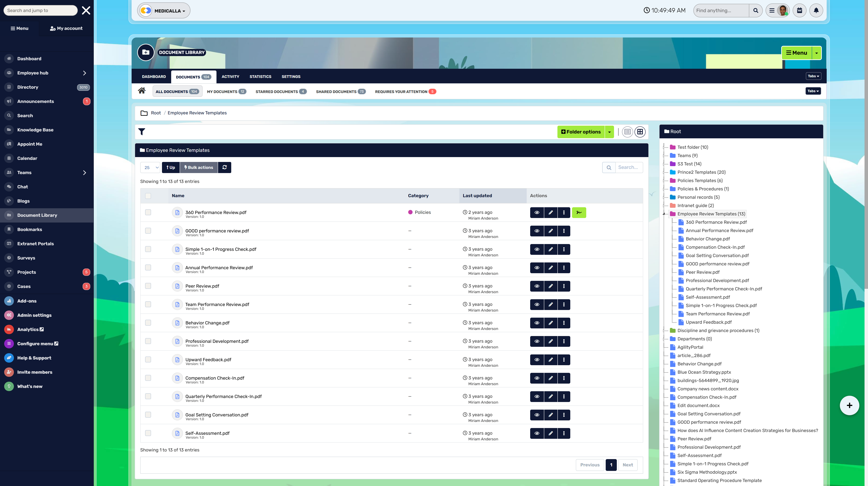Viewport: 868px width, 486px height.
Task: View activity for 360 Performance Review.pdf
Action: pyautogui.click(x=579, y=212)
